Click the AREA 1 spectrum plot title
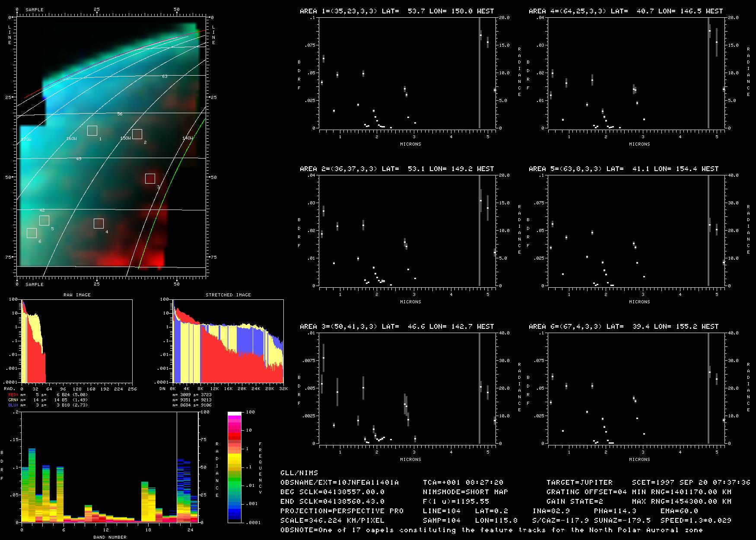The image size is (756, 540). coord(397,11)
